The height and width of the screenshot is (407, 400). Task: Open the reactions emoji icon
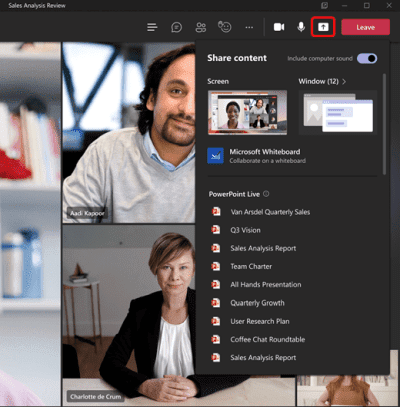point(225,27)
